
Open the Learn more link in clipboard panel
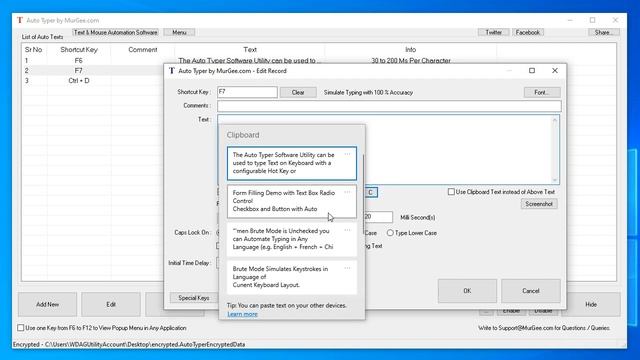click(x=242, y=314)
